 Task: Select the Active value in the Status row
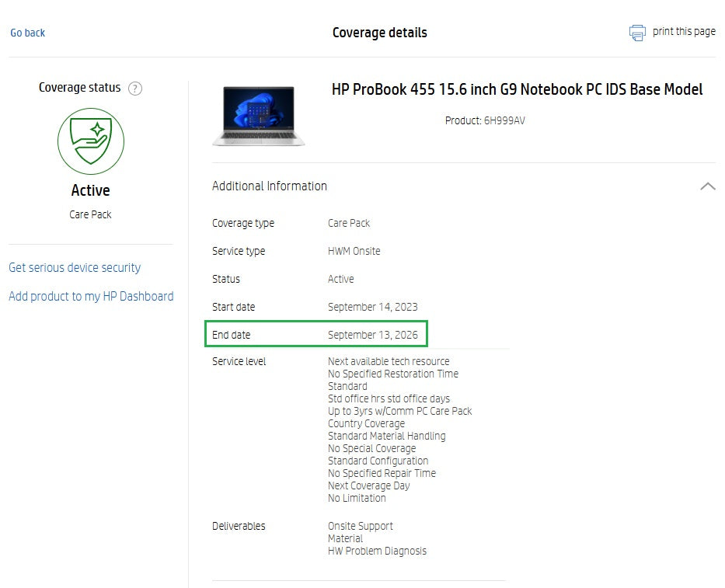pyautogui.click(x=341, y=279)
